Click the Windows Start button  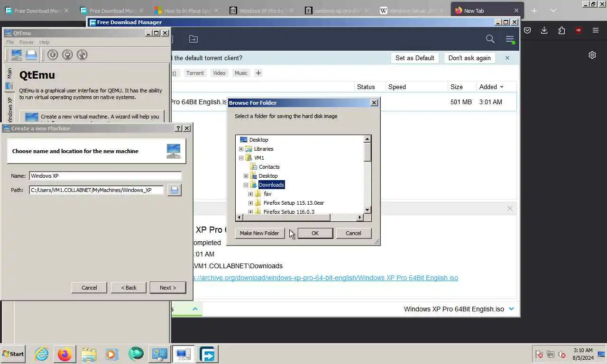point(13,354)
